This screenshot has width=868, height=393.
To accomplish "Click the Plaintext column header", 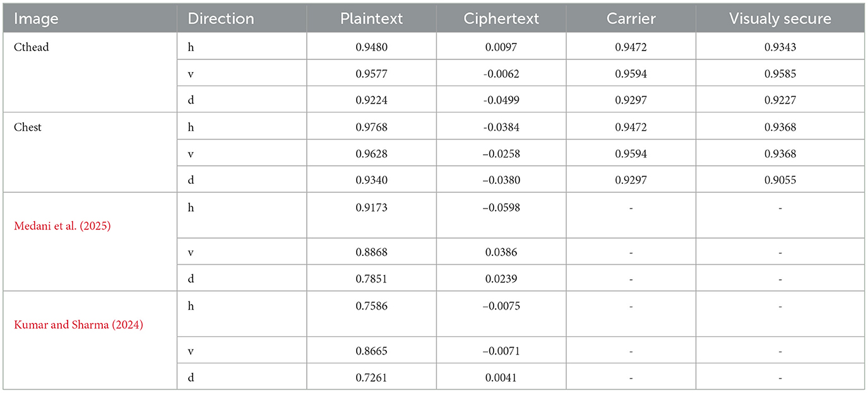I will pyautogui.click(x=371, y=18).
